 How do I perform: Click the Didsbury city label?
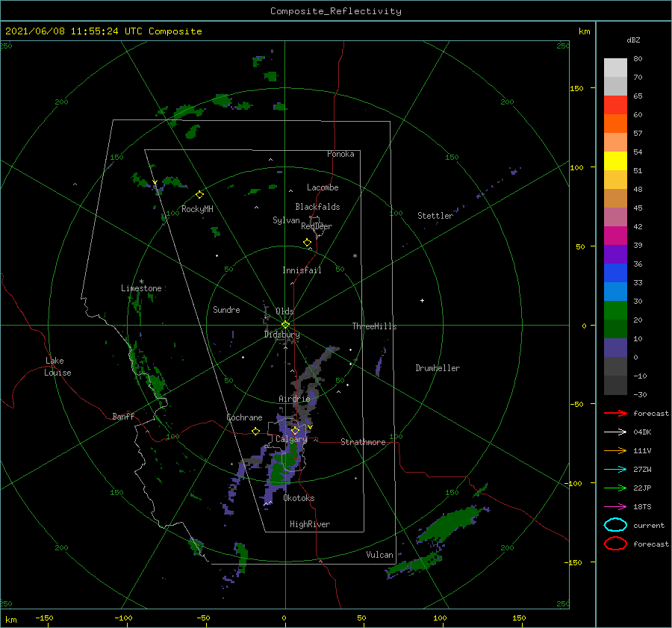point(282,335)
